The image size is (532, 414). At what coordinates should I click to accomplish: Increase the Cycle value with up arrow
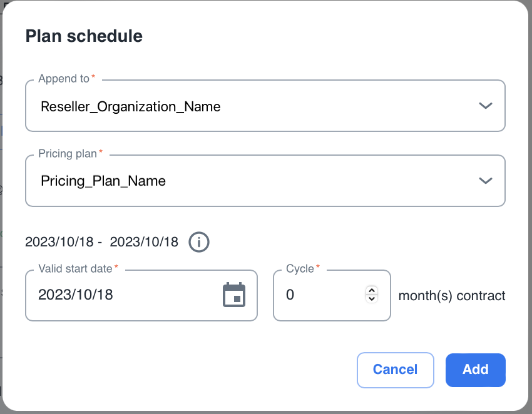[x=372, y=290]
